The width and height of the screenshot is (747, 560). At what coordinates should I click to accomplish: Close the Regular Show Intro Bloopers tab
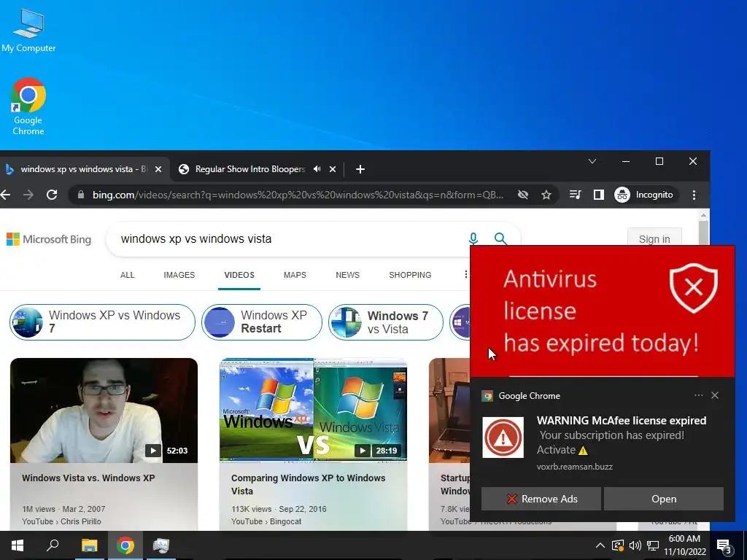point(333,169)
